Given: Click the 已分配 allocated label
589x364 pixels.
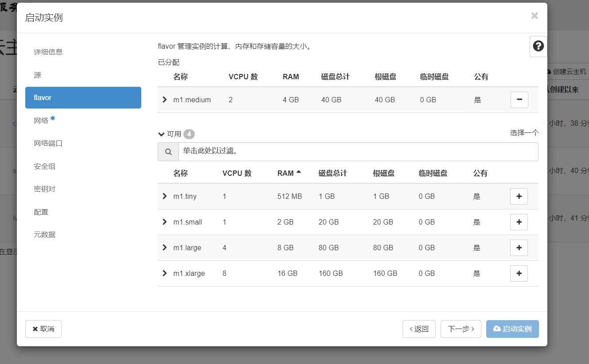Looking at the screenshot, I should coord(169,62).
